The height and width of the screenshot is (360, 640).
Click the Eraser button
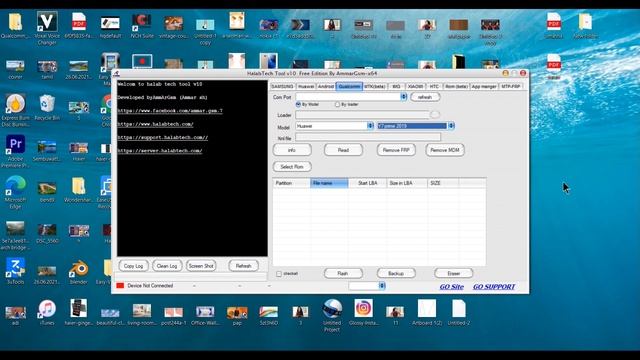[454, 273]
